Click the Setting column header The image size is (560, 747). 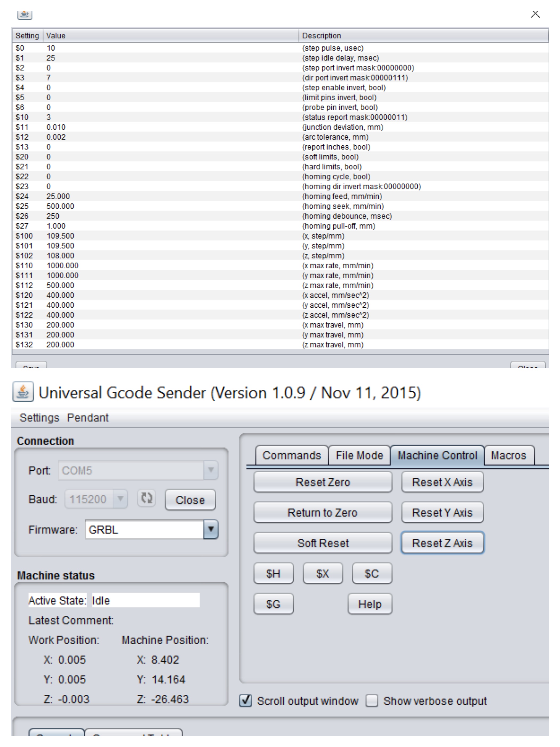coord(27,35)
